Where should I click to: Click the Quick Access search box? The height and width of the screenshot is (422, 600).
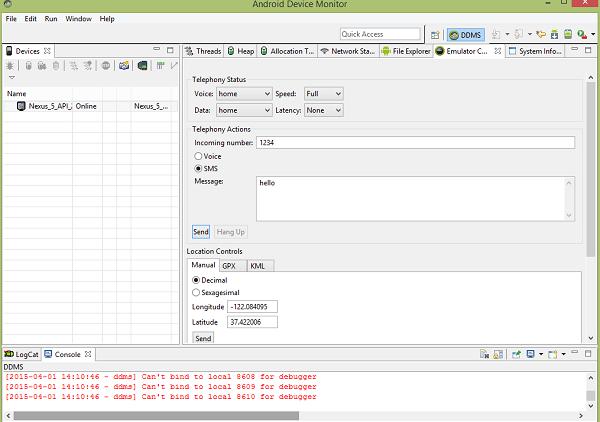point(380,34)
